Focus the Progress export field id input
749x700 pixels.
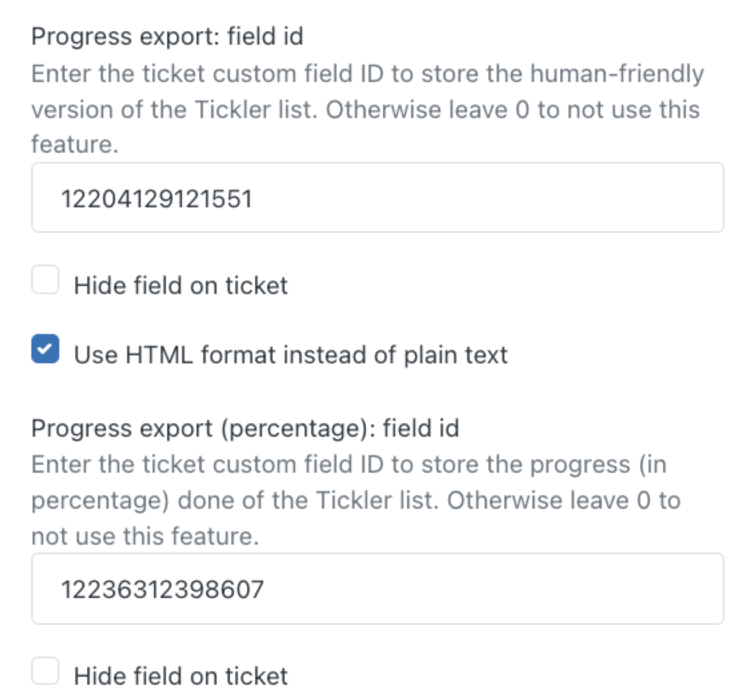[x=377, y=198]
